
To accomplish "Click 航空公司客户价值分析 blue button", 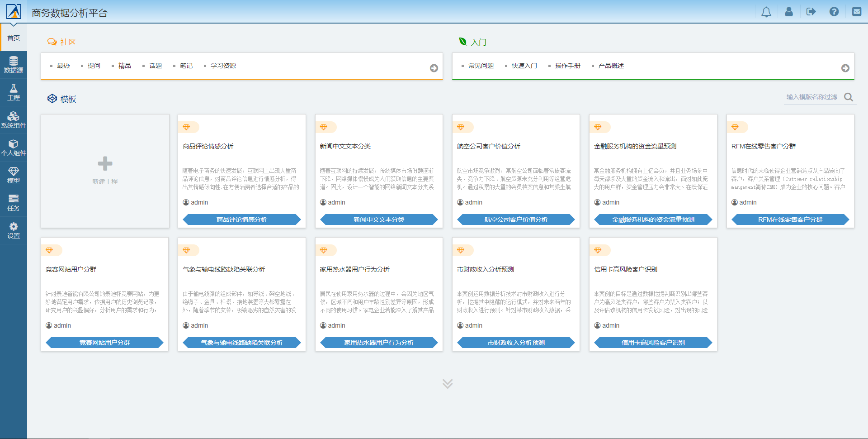I will pos(516,219).
